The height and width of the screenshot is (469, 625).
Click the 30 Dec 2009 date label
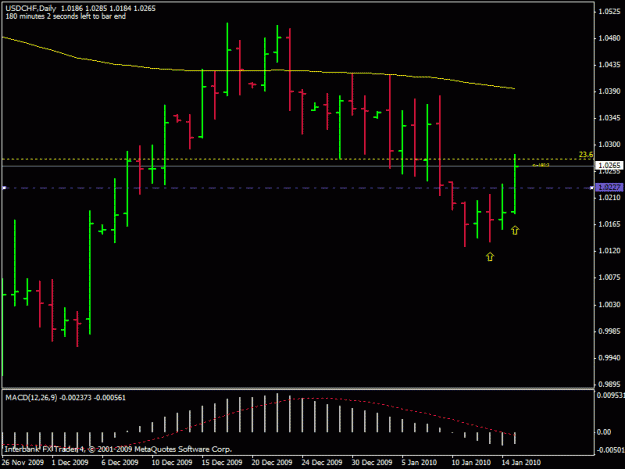[x=372, y=462]
